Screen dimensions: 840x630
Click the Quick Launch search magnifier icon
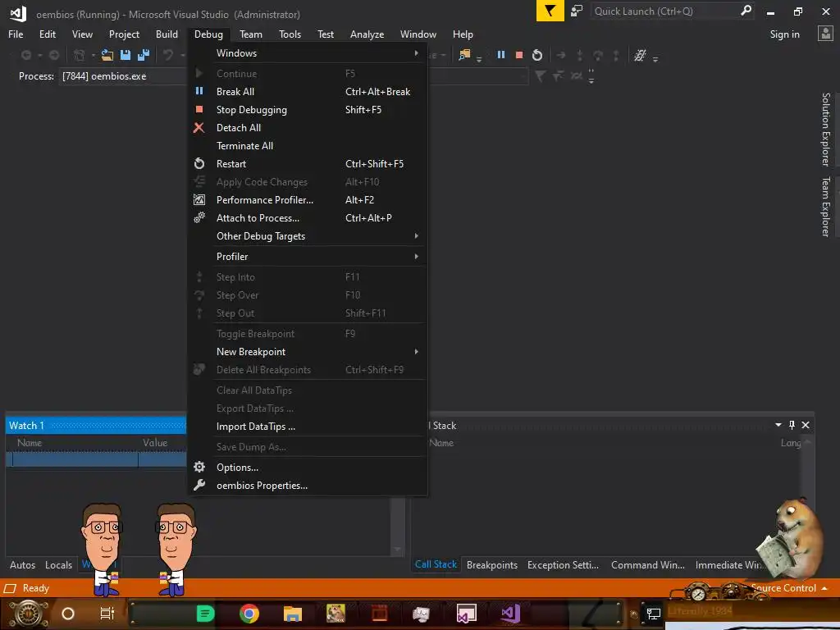(746, 11)
